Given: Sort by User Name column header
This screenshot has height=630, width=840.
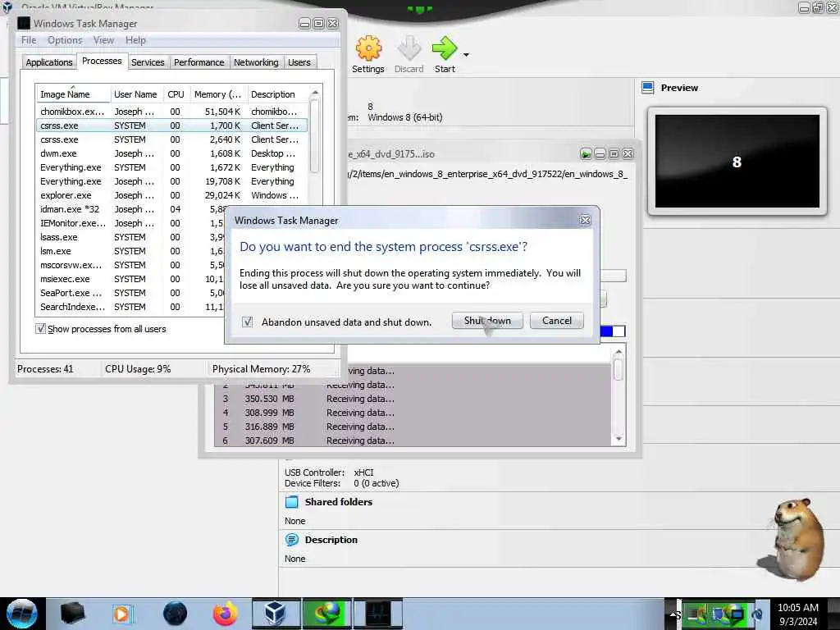Looking at the screenshot, I should 135,94.
